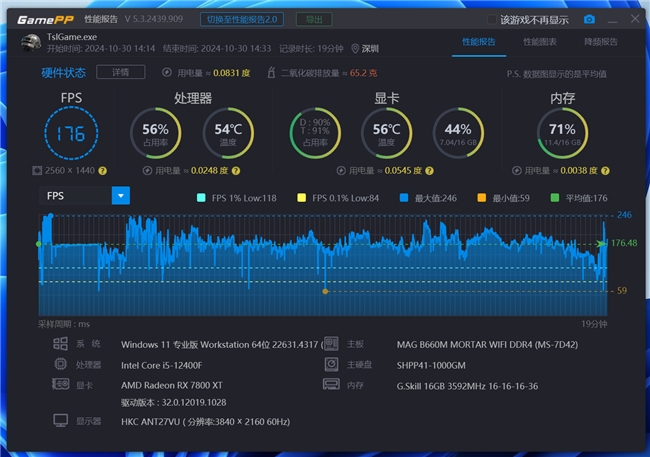This screenshot has width=650, height=457.
Task: Click the monitor icon beside 显示器
Action: (x=61, y=421)
